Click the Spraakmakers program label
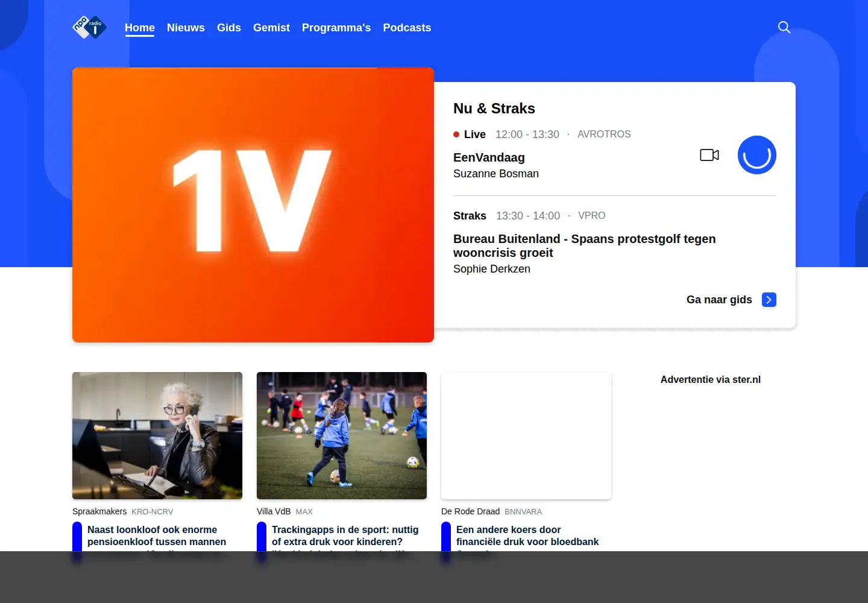 [99, 511]
